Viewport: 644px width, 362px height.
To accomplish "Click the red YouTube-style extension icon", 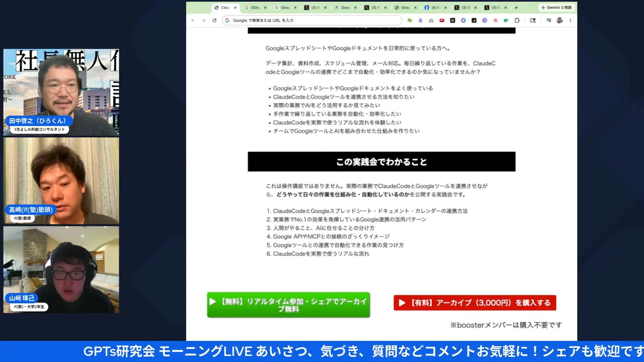I will click(x=442, y=20).
